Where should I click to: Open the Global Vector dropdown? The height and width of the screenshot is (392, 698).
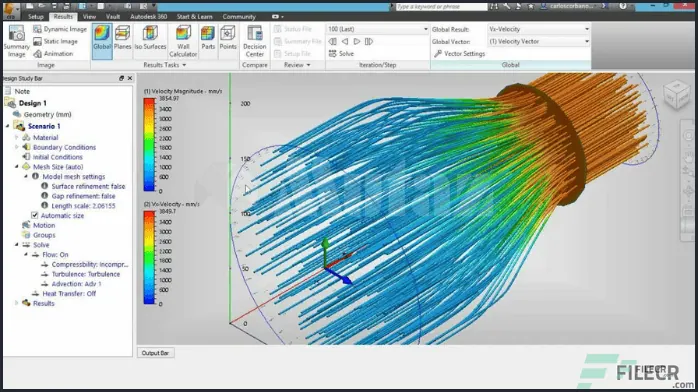pyautogui.click(x=539, y=41)
